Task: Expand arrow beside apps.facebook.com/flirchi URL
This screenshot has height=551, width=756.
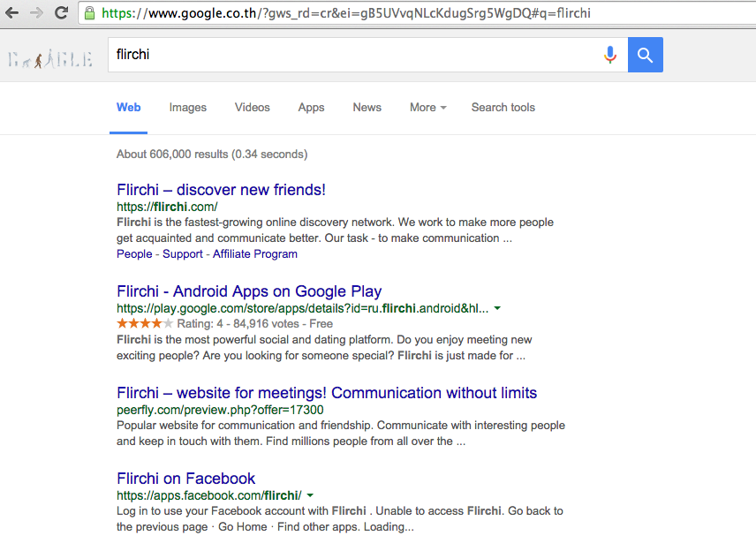Action: 310,495
